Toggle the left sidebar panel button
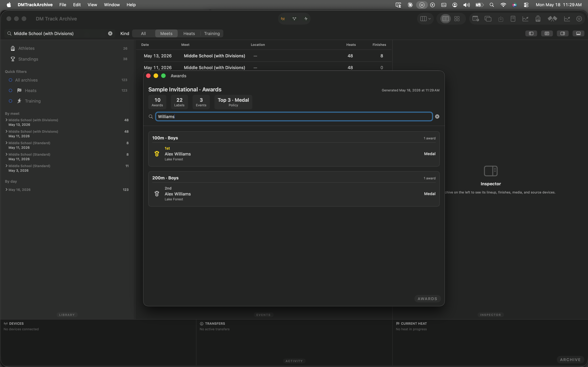This screenshot has height=367, width=588. point(531,33)
